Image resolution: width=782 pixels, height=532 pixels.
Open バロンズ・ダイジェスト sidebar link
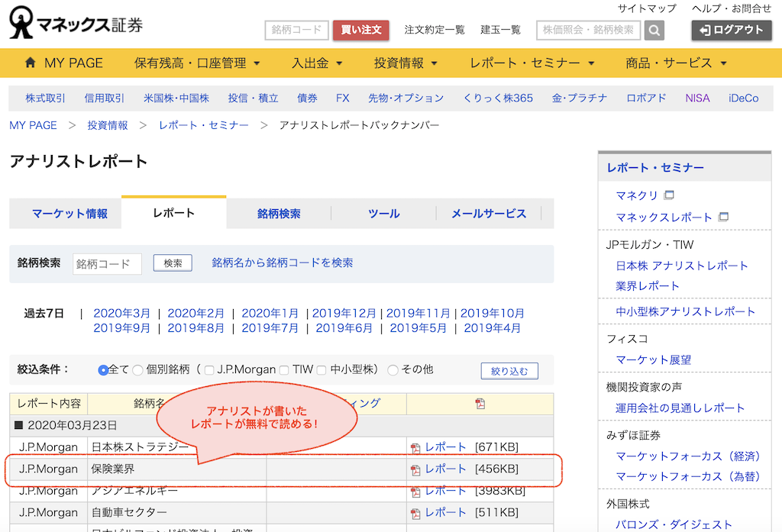click(674, 524)
